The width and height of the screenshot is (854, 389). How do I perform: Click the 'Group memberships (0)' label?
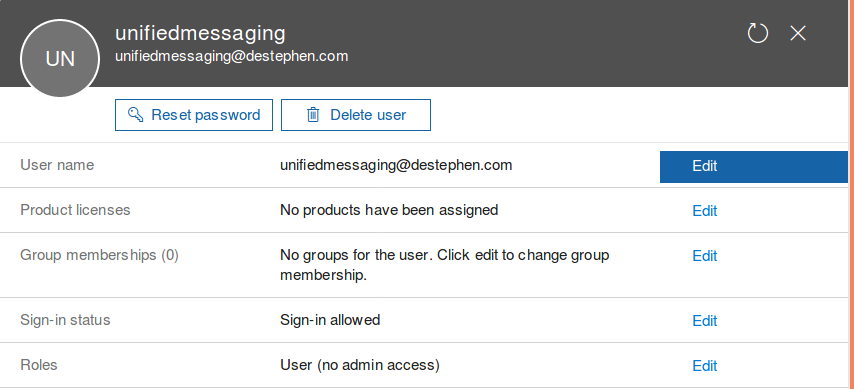pos(99,255)
